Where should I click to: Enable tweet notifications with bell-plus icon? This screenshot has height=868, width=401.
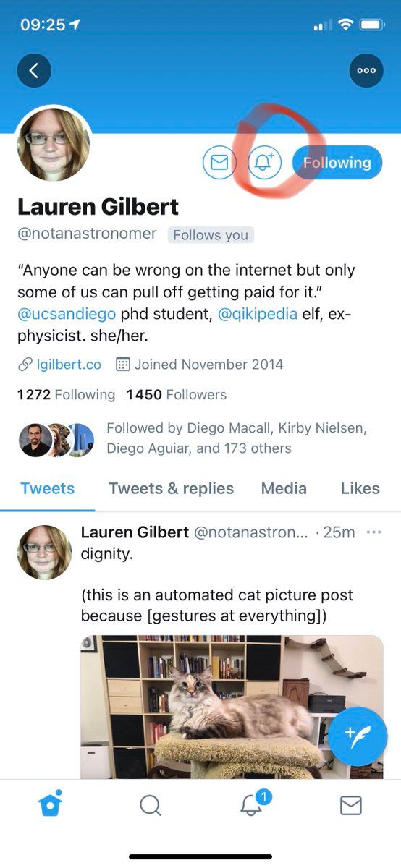coord(264,163)
